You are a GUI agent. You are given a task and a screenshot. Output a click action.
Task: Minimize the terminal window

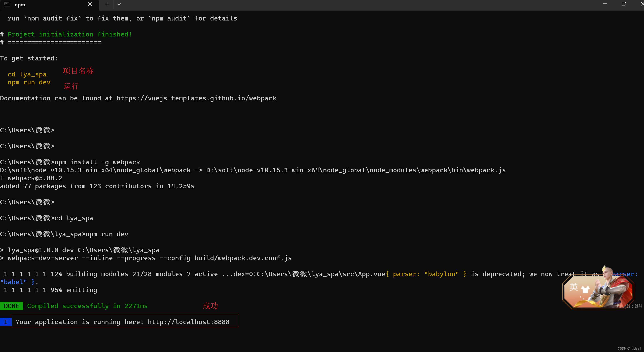pyautogui.click(x=605, y=4)
